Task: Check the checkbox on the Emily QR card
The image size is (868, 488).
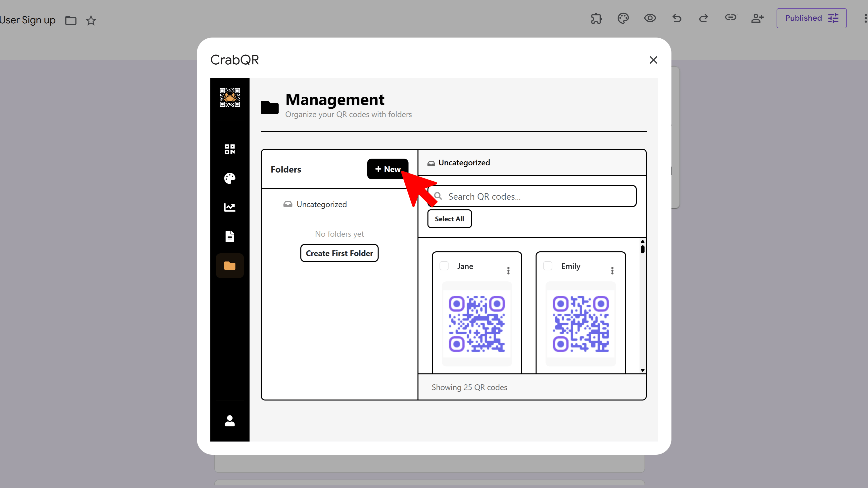Action: [548, 266]
